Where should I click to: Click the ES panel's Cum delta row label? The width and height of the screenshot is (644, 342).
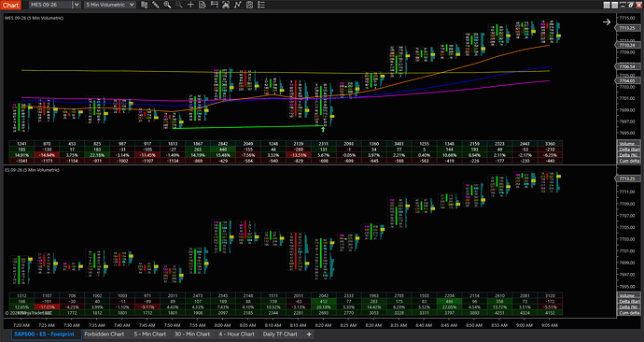pyautogui.click(x=628, y=313)
